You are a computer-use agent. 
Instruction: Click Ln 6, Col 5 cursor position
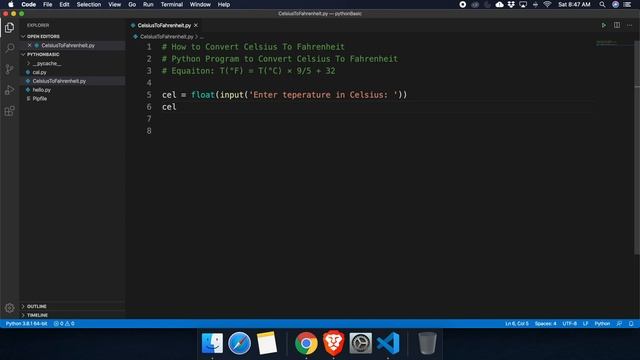[517, 323]
